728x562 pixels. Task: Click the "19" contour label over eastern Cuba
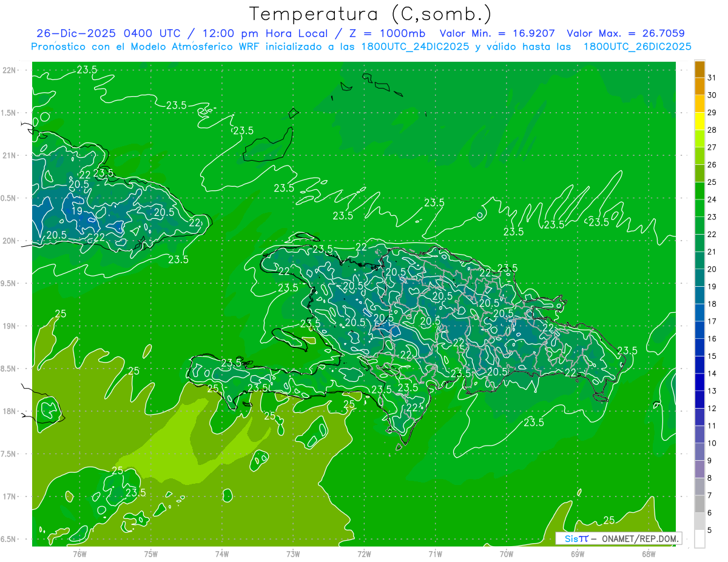click(77, 211)
